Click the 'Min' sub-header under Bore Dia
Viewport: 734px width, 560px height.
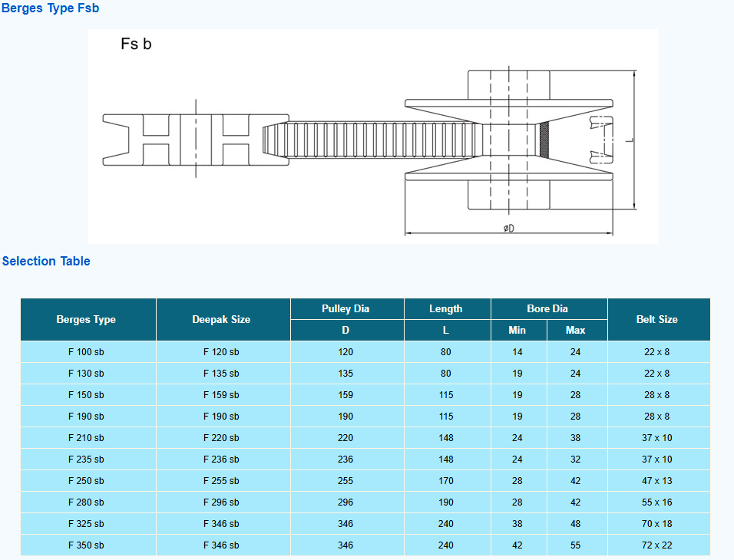coord(517,331)
